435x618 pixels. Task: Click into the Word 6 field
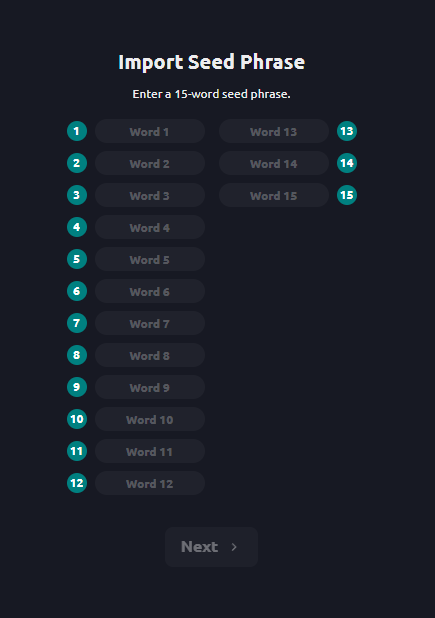(150, 291)
